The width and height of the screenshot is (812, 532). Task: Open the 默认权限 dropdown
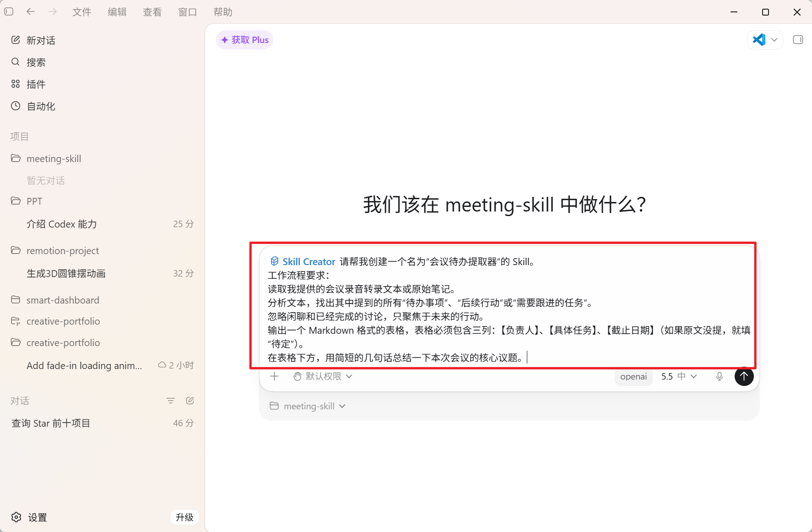pyautogui.click(x=323, y=376)
